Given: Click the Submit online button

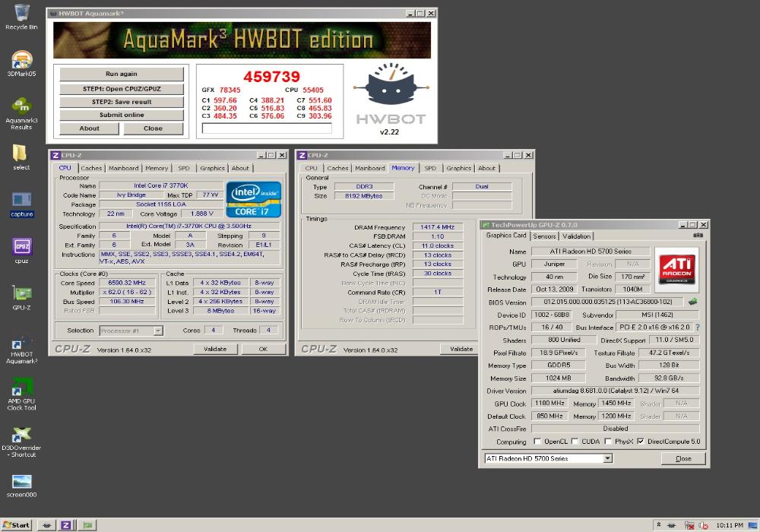Looking at the screenshot, I should click(122, 115).
